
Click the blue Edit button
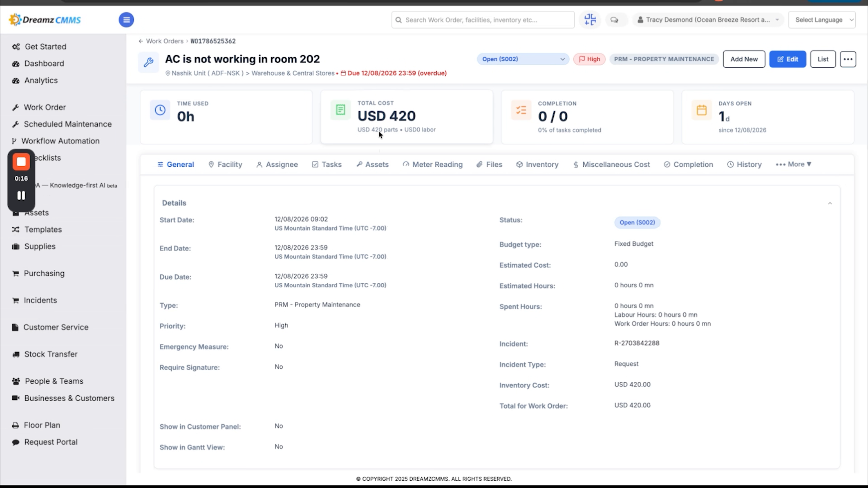[788, 59]
